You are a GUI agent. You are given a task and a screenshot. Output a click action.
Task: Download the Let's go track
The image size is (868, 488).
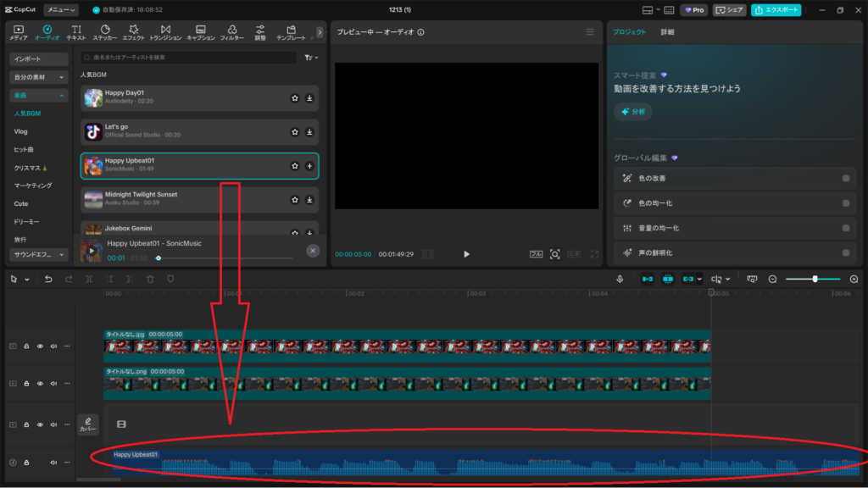tap(309, 132)
